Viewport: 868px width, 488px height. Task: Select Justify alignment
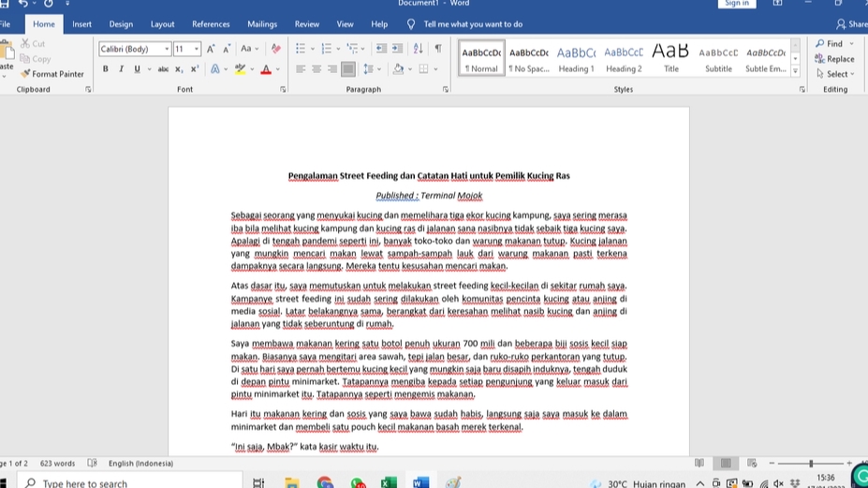[x=347, y=69]
